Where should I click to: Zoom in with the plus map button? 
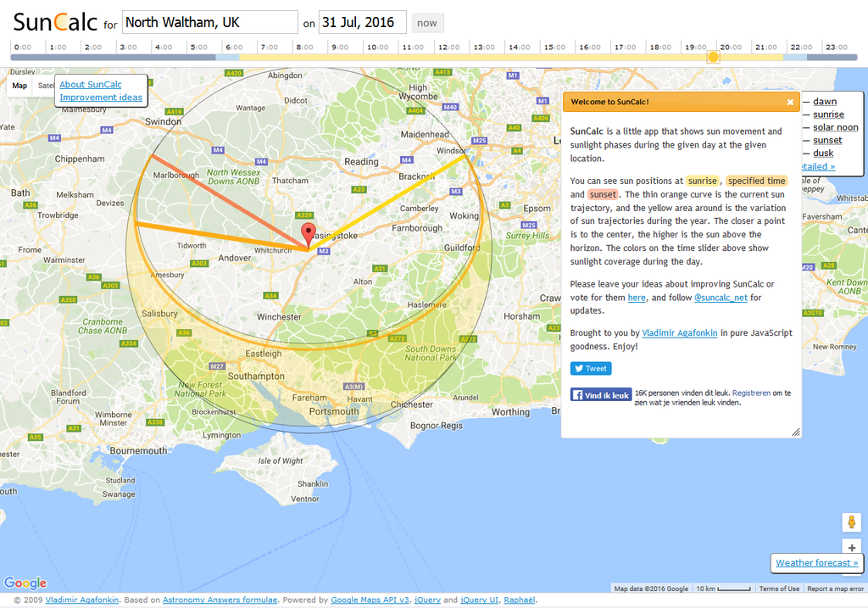(851, 548)
